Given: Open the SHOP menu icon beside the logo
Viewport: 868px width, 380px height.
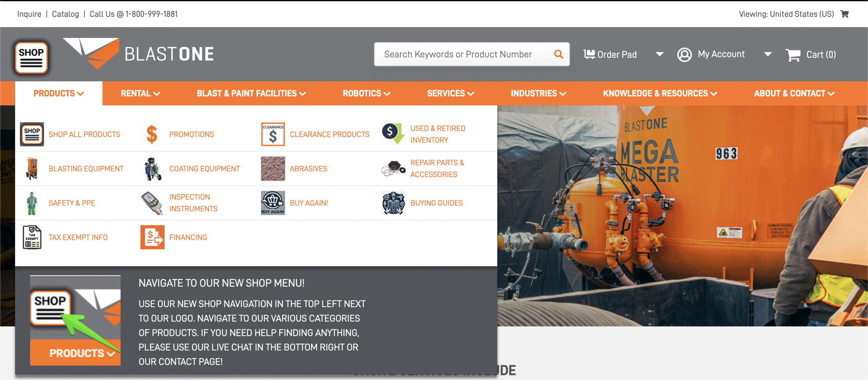Looking at the screenshot, I should coord(31,57).
